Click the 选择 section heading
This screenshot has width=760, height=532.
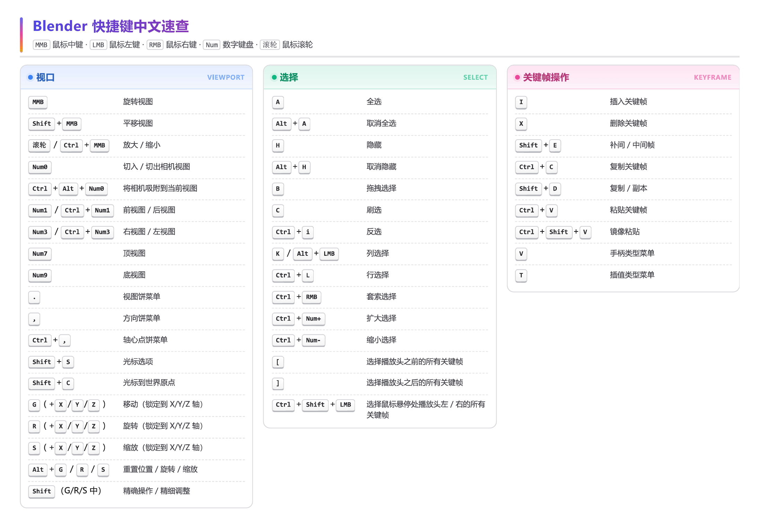(289, 77)
